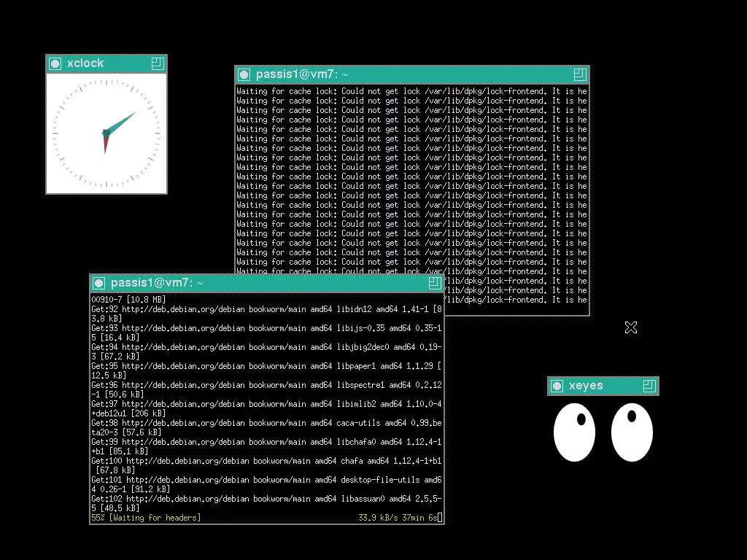The height and width of the screenshot is (560, 747).
Task: Click the xeyes iconify button
Action: [x=557, y=386]
